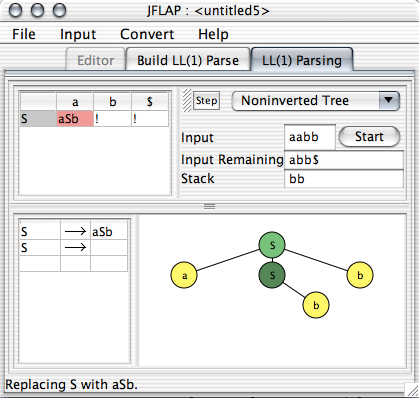Image resolution: width=419 pixels, height=398 pixels.
Task: Open the Input menu
Action: [x=78, y=35]
